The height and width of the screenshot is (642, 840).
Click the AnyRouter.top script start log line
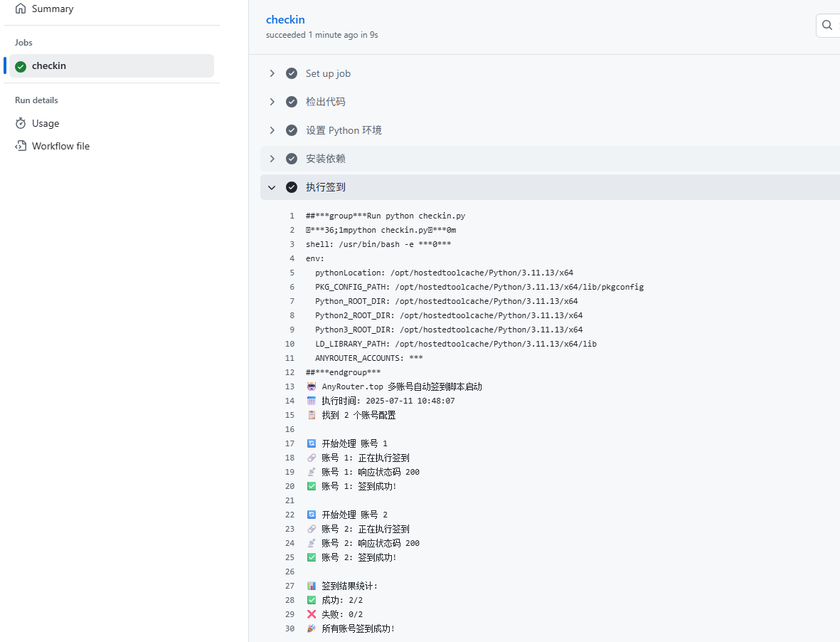click(x=394, y=386)
